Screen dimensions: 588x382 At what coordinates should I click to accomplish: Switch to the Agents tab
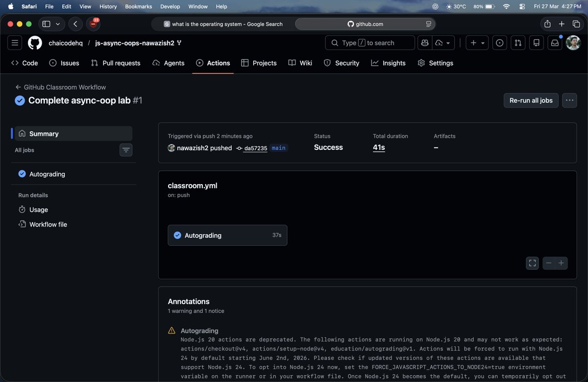click(169, 63)
